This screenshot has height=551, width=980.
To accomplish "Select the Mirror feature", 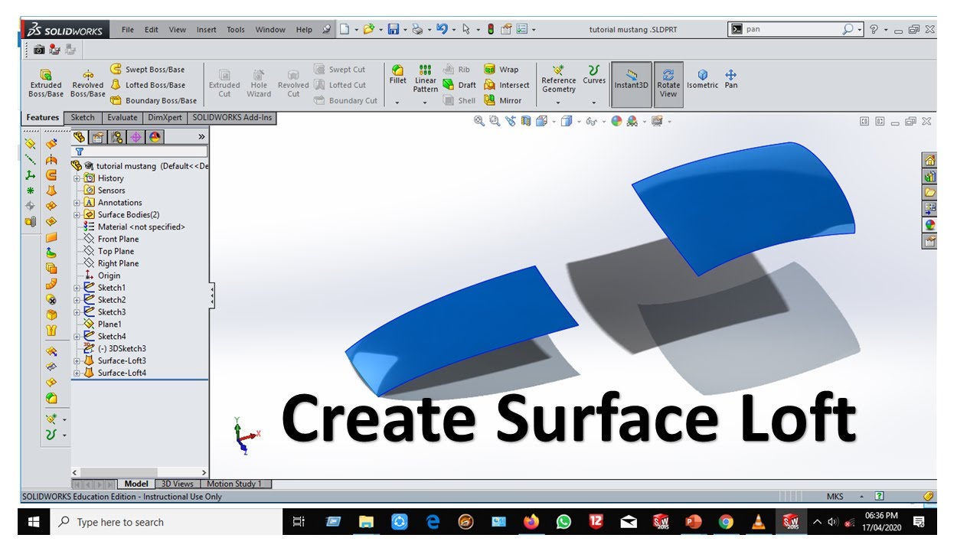I will (503, 100).
